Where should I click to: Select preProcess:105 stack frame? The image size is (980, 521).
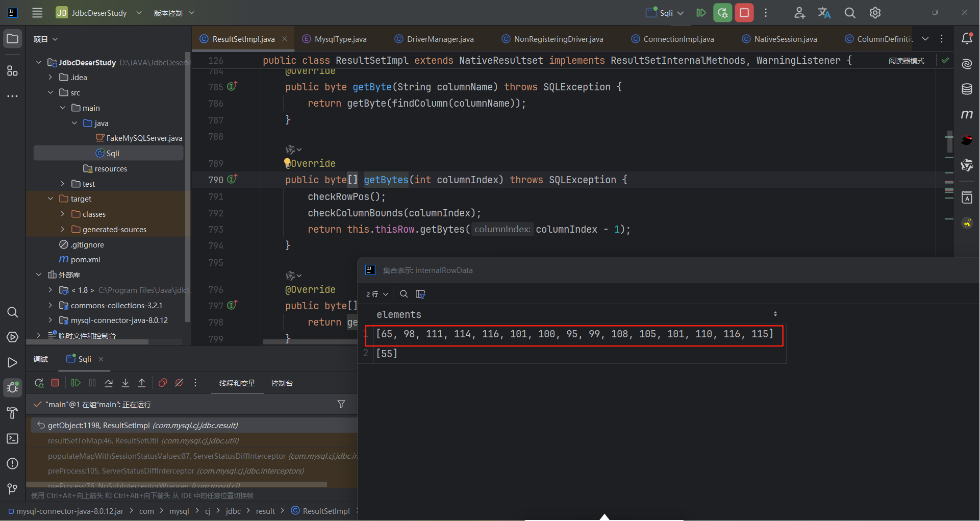176,470
